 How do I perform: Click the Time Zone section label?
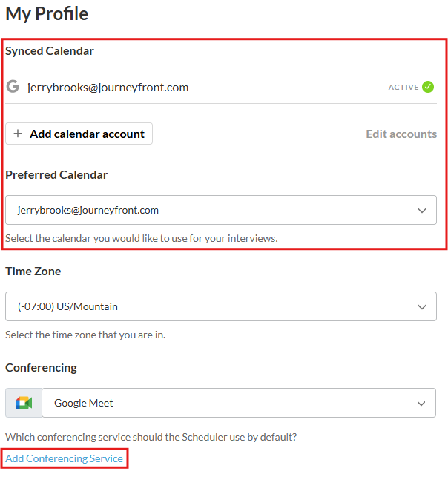pyautogui.click(x=33, y=271)
